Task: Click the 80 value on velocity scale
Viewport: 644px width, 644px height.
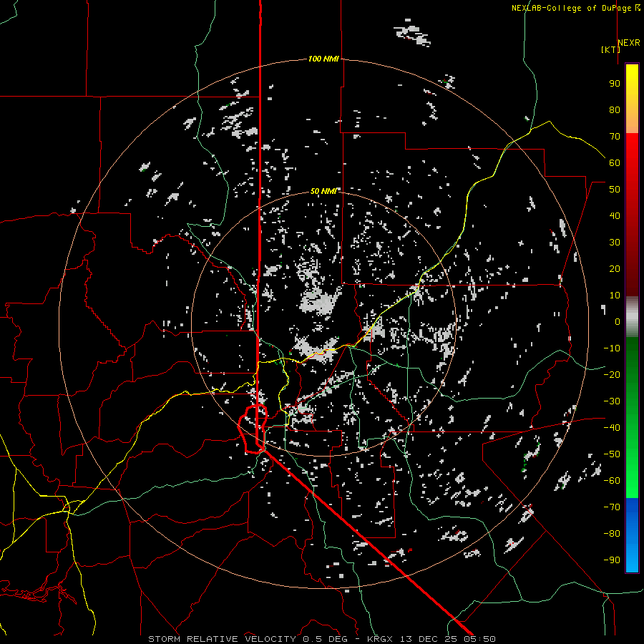Action: coord(615,109)
